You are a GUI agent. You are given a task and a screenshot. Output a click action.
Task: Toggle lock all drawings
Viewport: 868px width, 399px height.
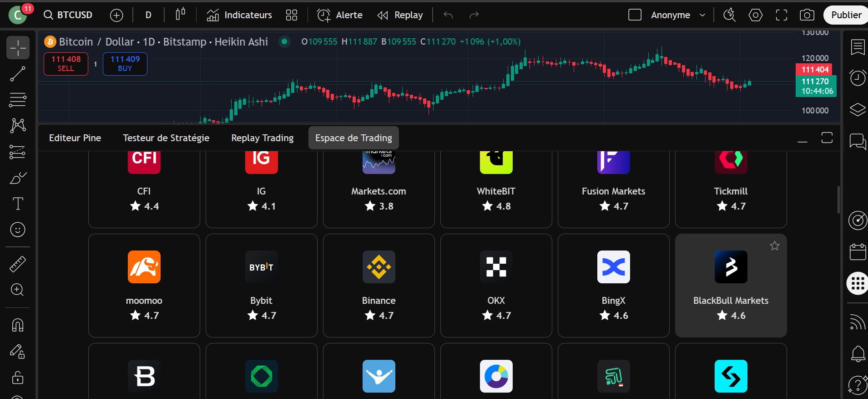pyautogui.click(x=18, y=378)
